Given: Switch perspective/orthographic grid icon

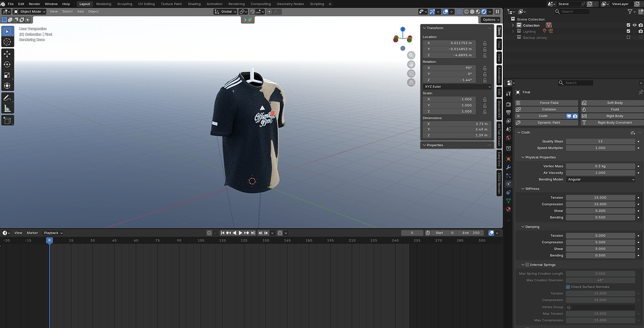Looking at the screenshot, I should [x=411, y=82].
